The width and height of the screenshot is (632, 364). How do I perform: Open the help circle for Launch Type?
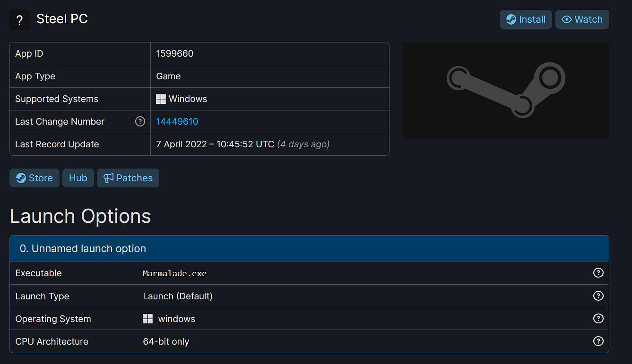point(598,296)
